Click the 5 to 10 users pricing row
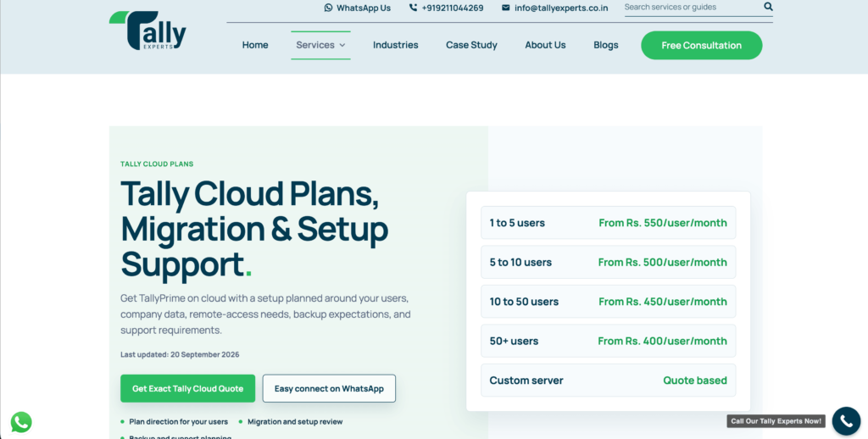The image size is (868, 439). [x=609, y=262]
